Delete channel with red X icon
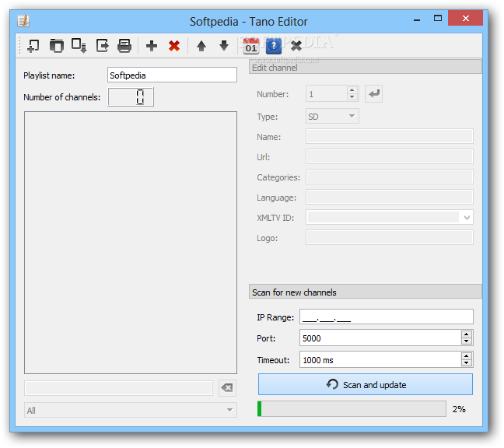This screenshot has height=448, width=504. tap(174, 46)
